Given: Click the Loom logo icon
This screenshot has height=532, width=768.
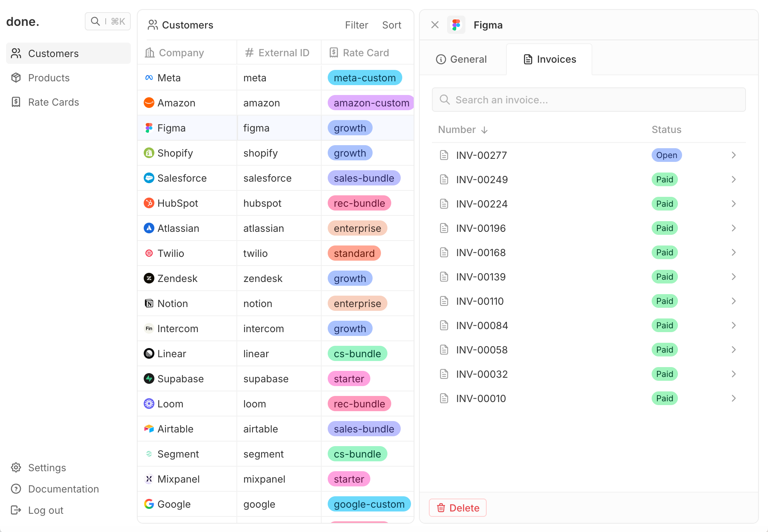Looking at the screenshot, I should coord(149,404).
